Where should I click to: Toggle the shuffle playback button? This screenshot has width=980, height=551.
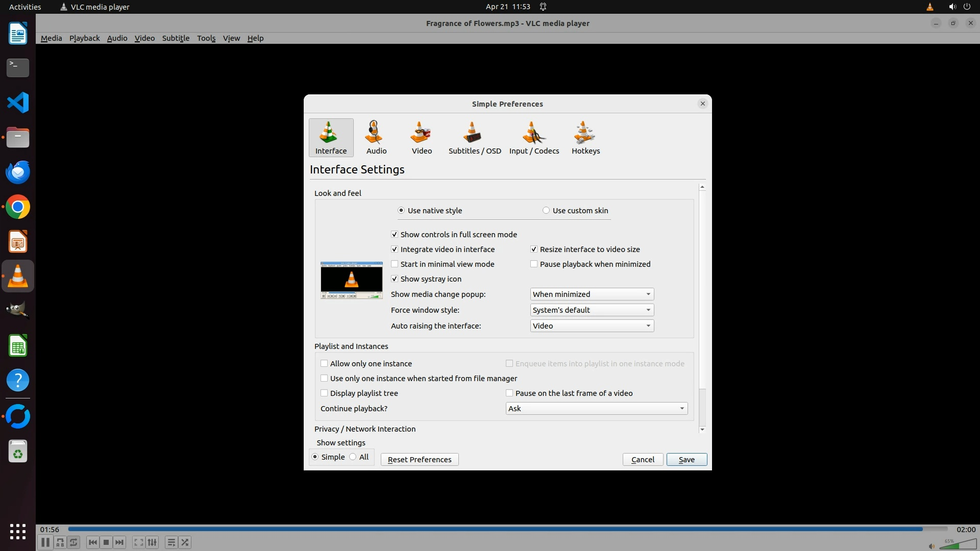click(x=185, y=542)
